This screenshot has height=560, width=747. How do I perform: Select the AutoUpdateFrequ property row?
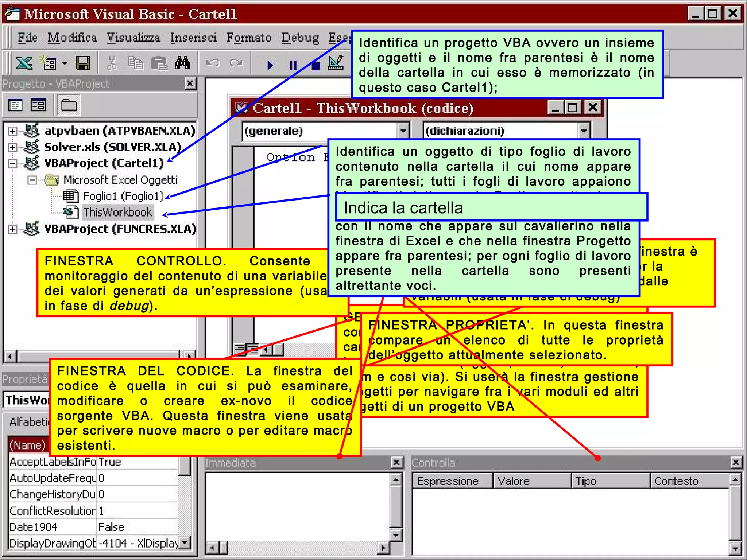pos(94,478)
